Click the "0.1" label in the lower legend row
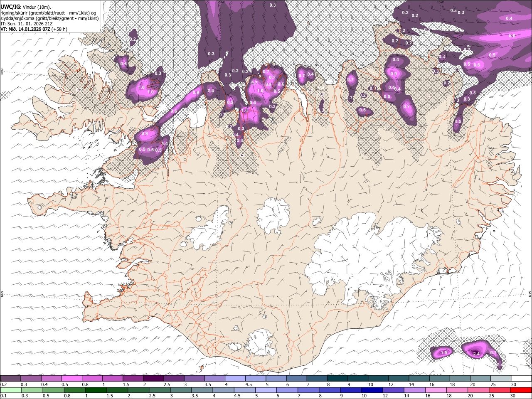This screenshot has width=532, height=399. [4, 396]
